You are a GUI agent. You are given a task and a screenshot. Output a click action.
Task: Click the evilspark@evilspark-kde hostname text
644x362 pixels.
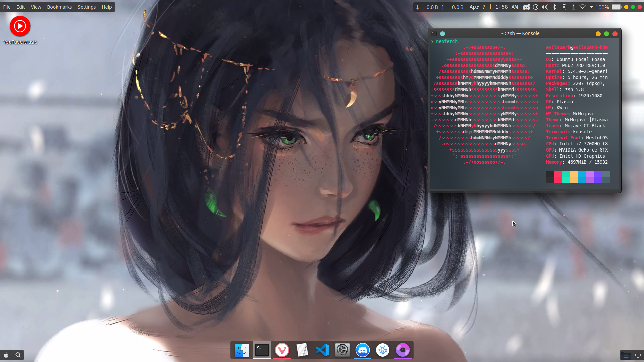[577, 47]
